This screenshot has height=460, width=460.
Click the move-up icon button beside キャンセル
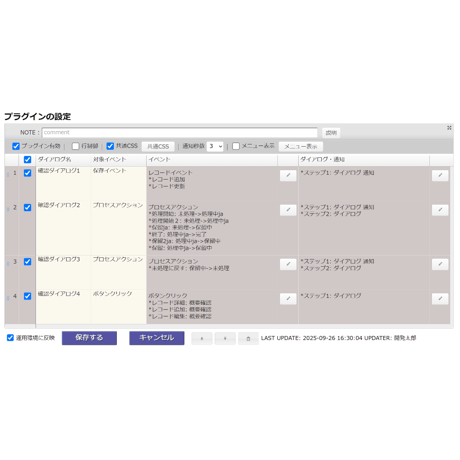(x=202, y=338)
